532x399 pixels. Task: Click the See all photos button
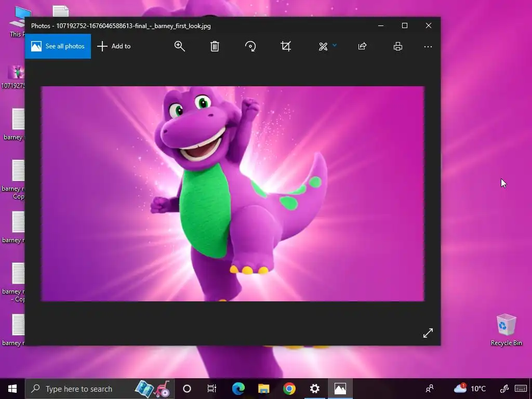click(x=58, y=46)
